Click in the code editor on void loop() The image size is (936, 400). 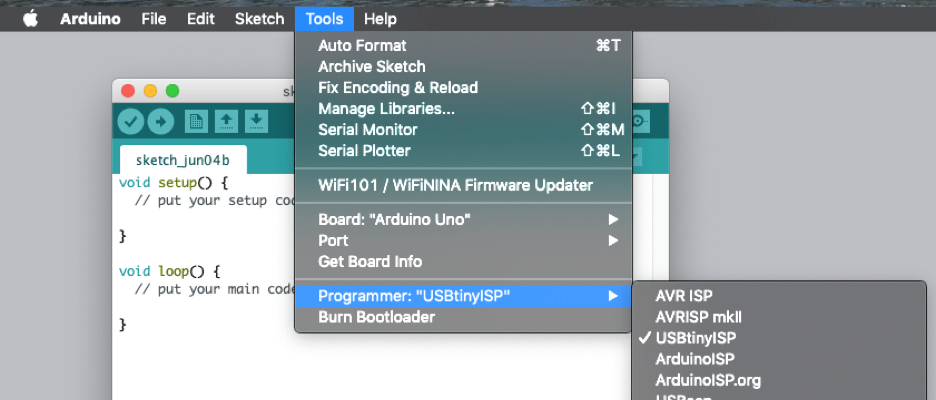(x=169, y=271)
